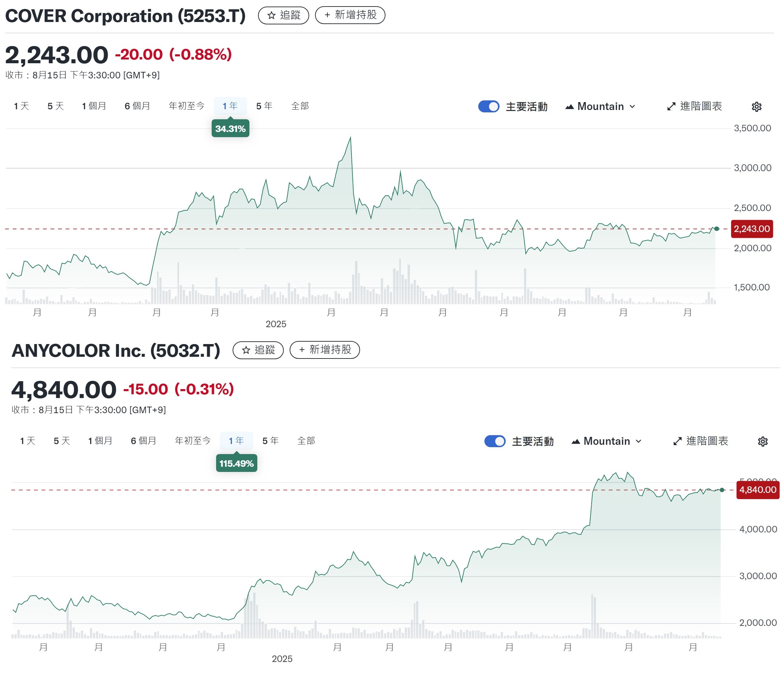The image size is (784, 673).
Task: Click the -20.00 (-0.88%) price change text
Action: [173, 55]
